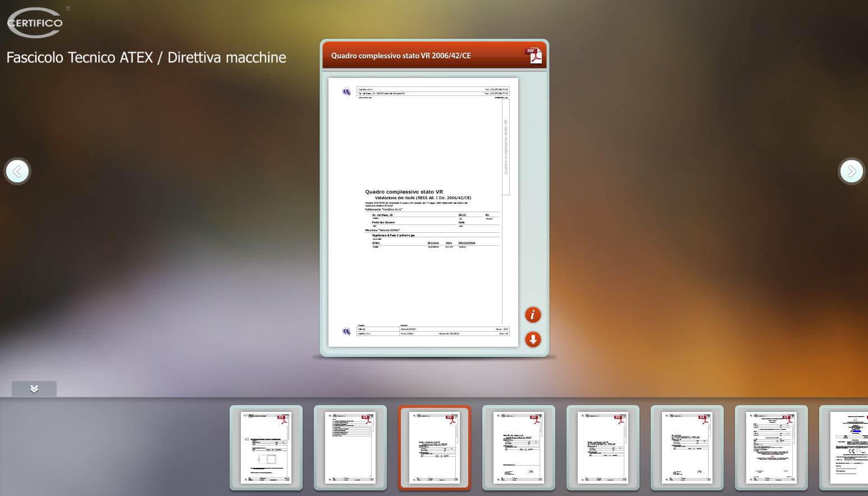Collapse the thumbnail strip with double chevron
Screen dimensions: 868x496
(x=34, y=389)
